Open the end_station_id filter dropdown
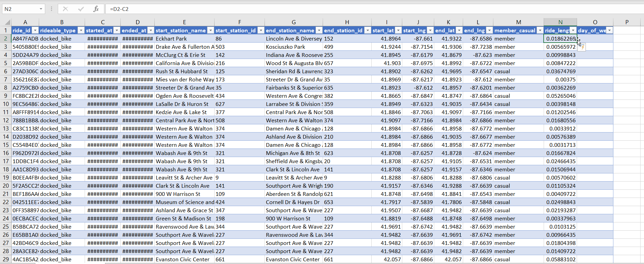Screen dimensions: 644x264 [x=368, y=30]
